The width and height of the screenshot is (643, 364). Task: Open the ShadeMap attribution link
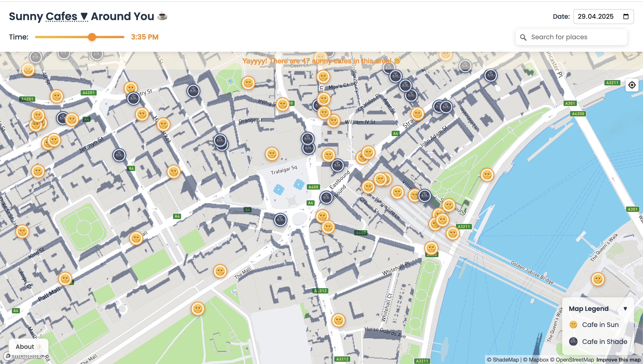(503, 360)
